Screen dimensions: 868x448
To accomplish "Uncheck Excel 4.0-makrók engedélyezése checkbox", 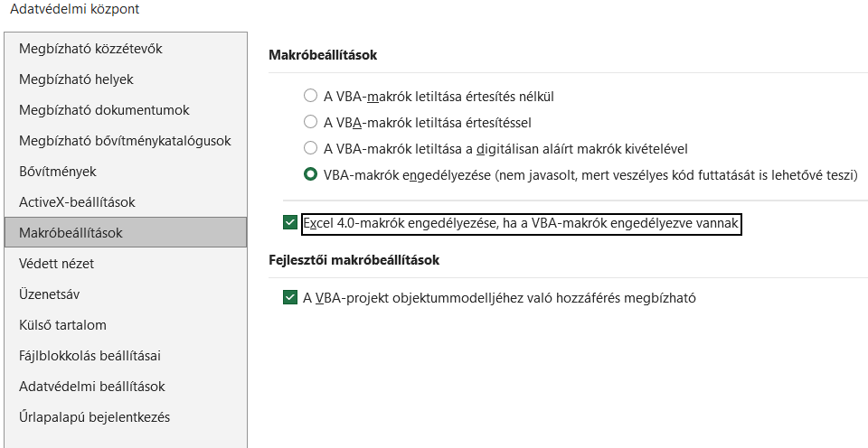I will tap(290, 223).
